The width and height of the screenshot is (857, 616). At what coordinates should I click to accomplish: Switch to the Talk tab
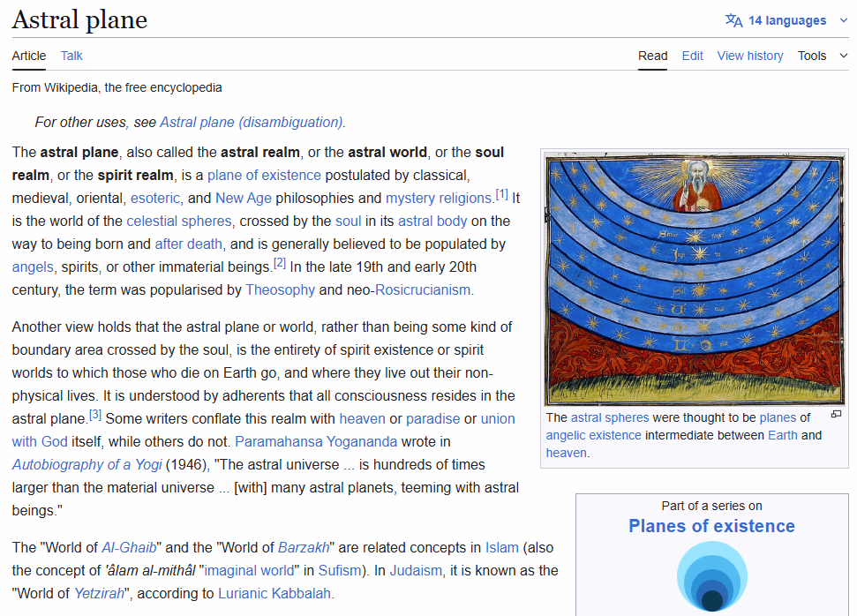(71, 56)
